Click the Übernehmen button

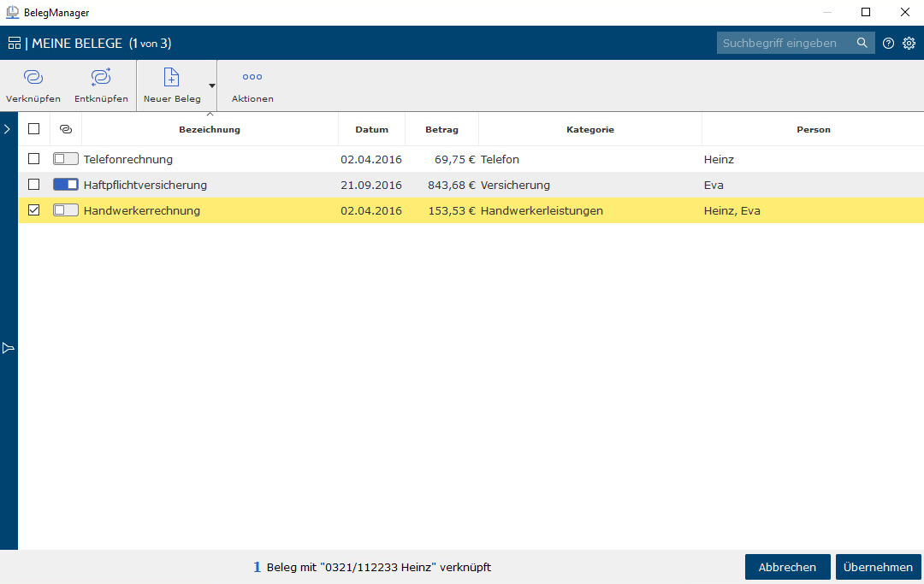point(878,567)
